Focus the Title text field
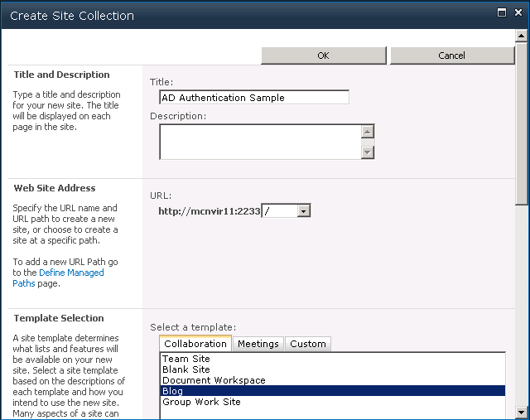The image size is (530, 420). tap(254, 98)
